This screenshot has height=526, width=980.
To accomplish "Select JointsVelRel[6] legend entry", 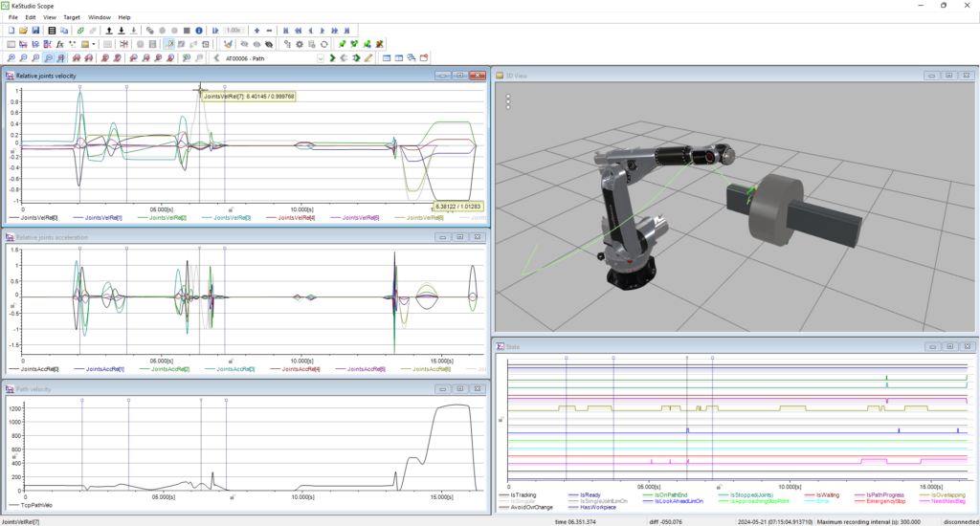I will [419, 217].
